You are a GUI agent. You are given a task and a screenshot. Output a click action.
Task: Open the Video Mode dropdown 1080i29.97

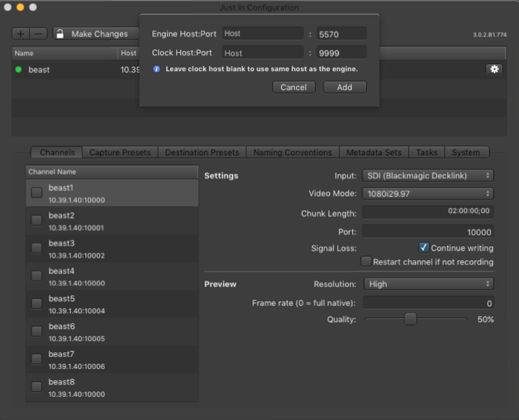coord(428,194)
